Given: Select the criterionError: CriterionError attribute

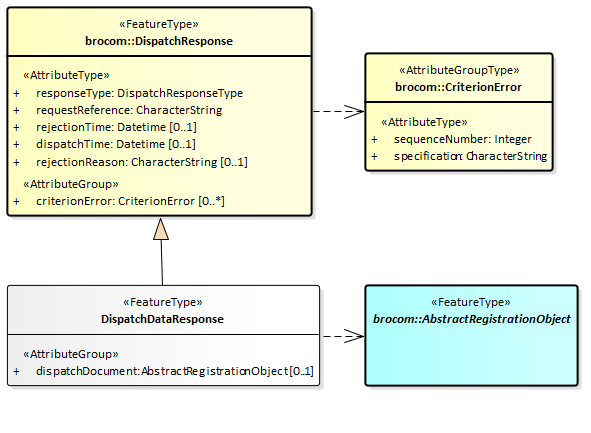Looking at the screenshot, I should click(x=130, y=201).
